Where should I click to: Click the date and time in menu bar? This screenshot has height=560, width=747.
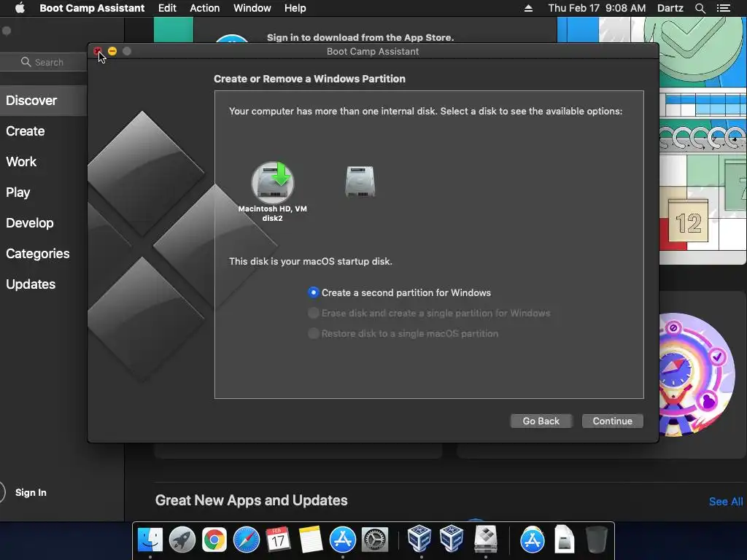pos(597,8)
